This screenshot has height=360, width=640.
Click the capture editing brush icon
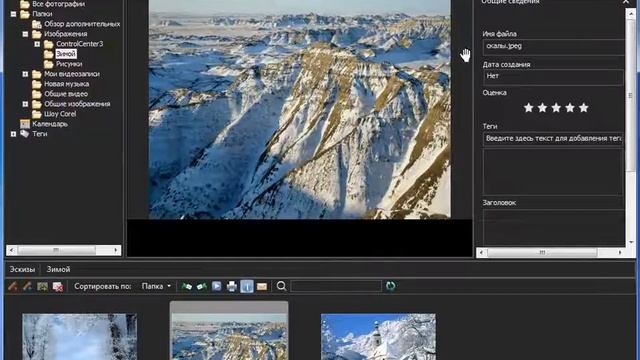(x=12, y=287)
